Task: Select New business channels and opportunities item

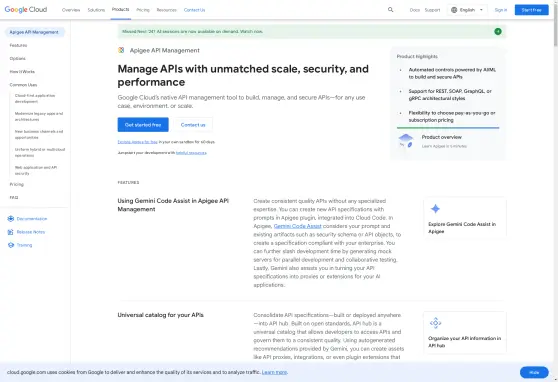Action: (39, 134)
